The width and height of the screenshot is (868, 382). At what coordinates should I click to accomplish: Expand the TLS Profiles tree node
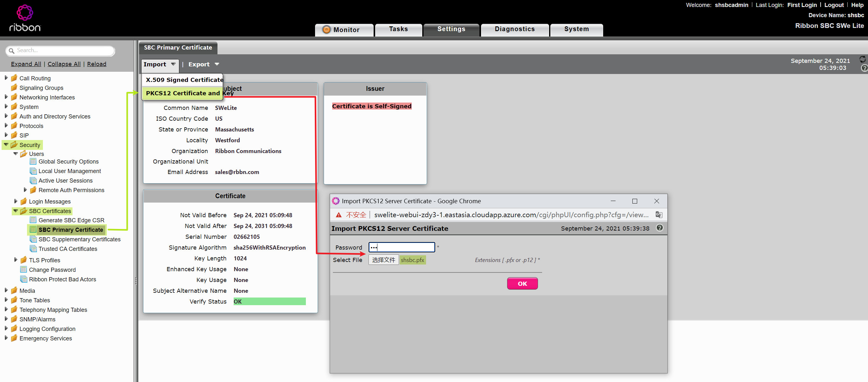tap(16, 259)
